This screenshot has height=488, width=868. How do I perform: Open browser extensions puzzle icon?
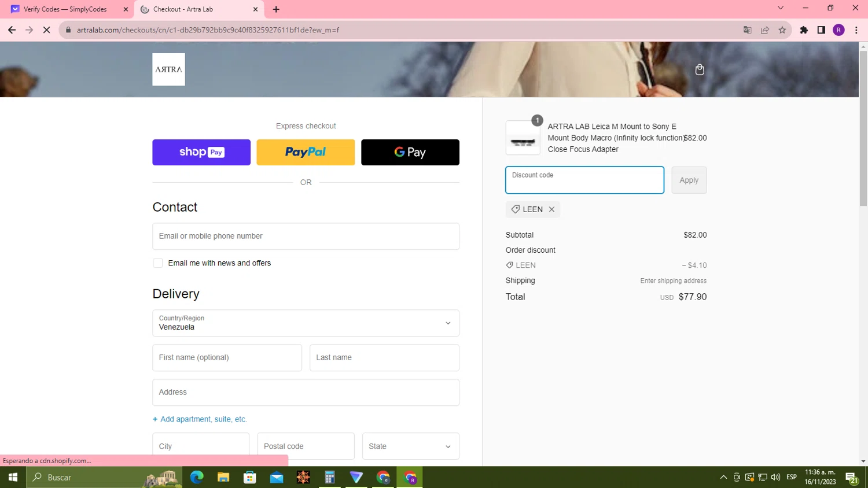(x=804, y=30)
